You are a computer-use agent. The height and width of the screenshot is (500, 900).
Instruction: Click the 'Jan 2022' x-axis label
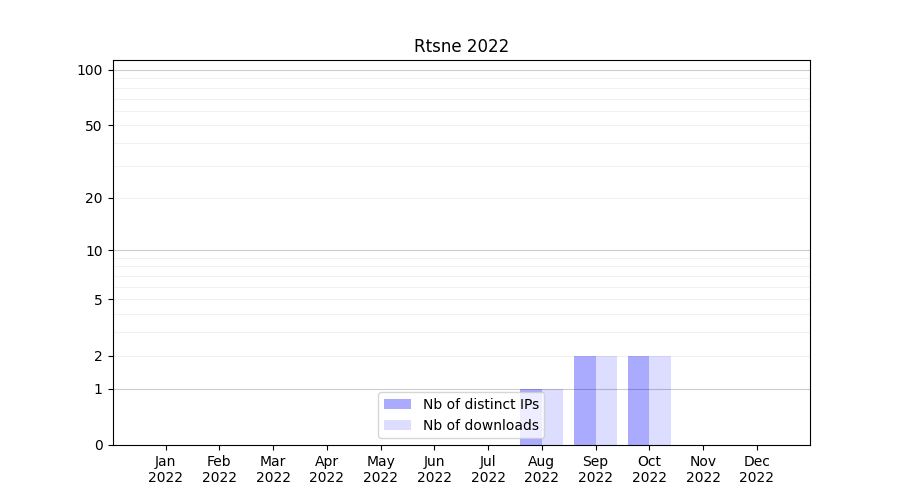coord(165,469)
